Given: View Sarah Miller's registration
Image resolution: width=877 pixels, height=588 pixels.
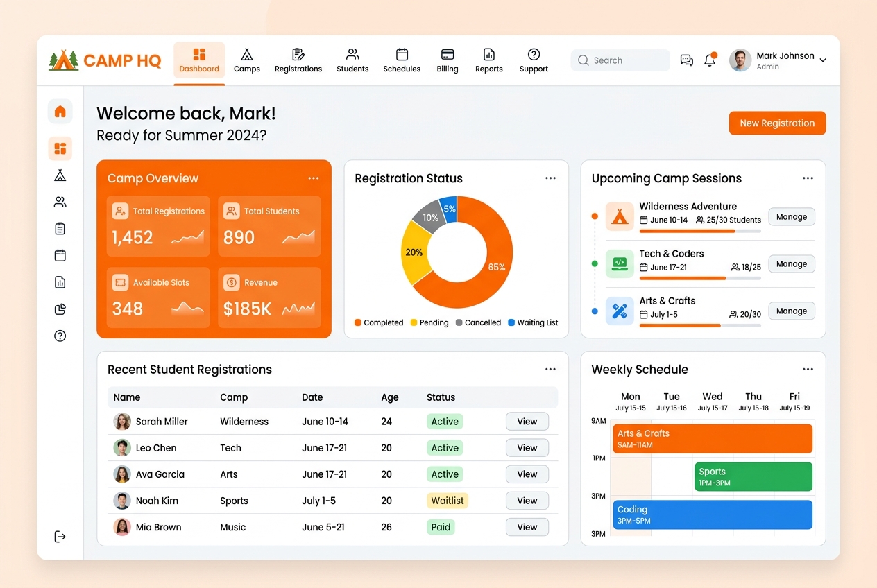Looking at the screenshot, I should (527, 421).
